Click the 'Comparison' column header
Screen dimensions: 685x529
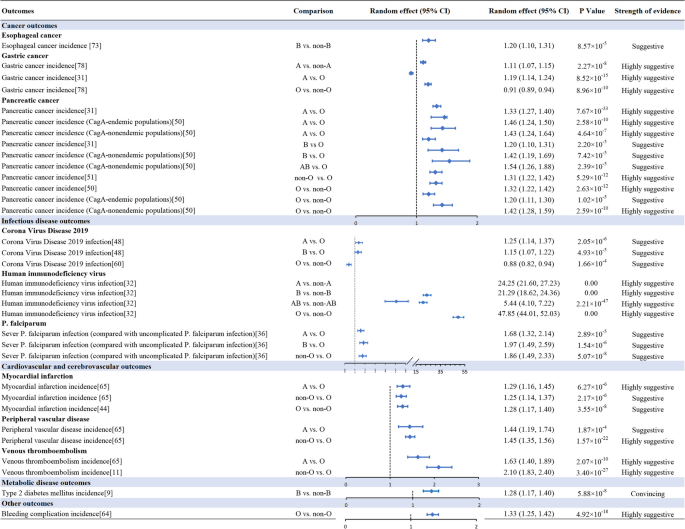click(x=313, y=11)
